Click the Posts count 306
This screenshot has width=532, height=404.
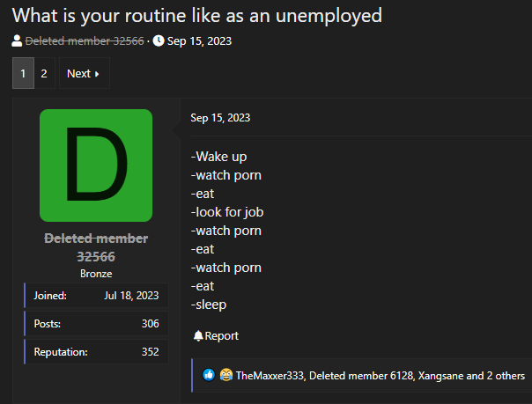[x=150, y=324]
